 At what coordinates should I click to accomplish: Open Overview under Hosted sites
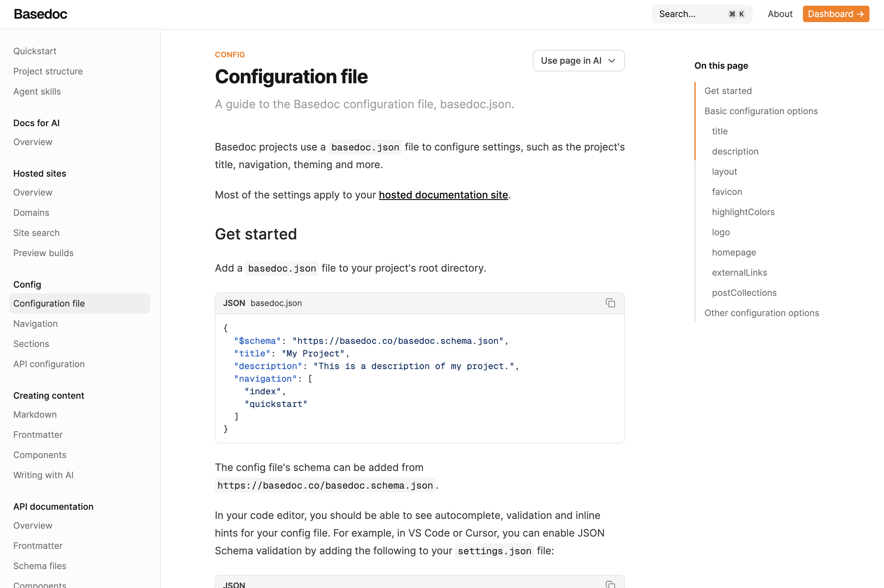33,192
